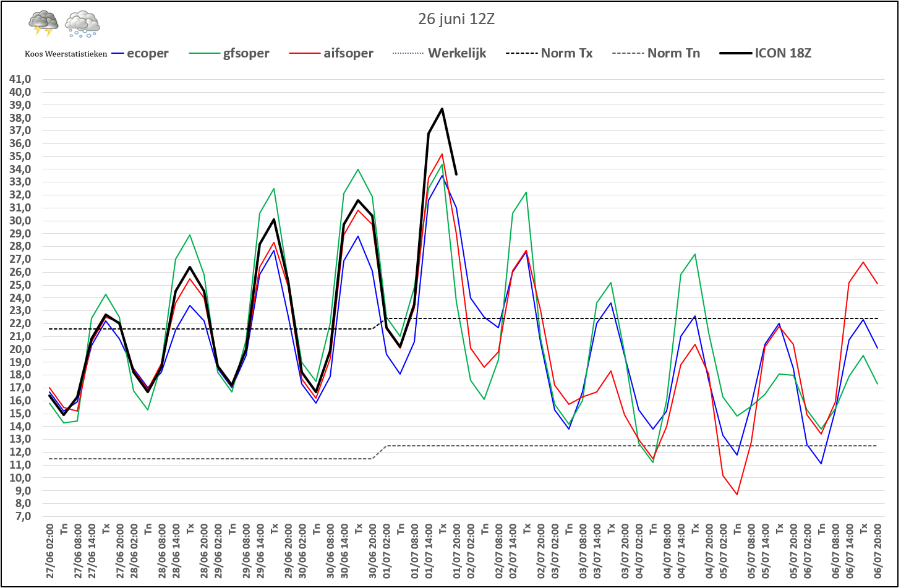Select the aifsoper legend entry

tap(331, 53)
